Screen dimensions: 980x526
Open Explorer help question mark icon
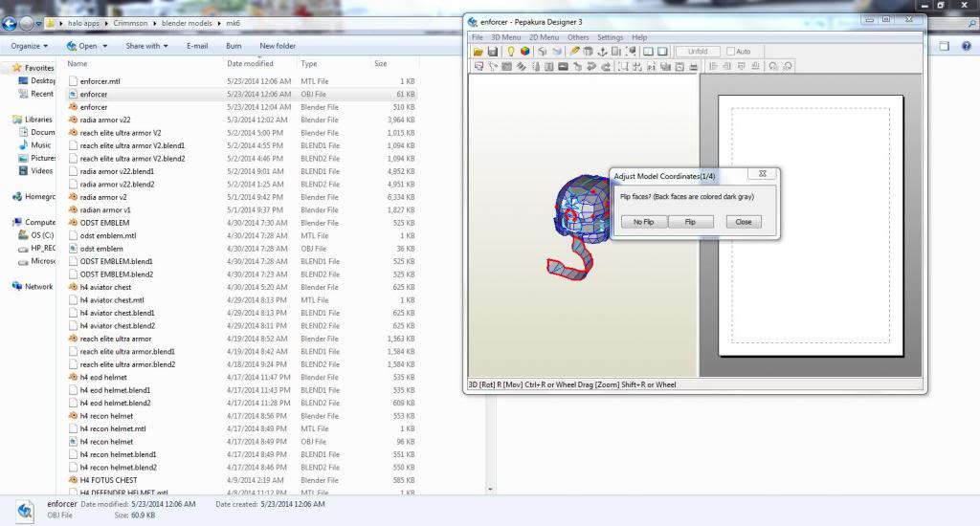tap(967, 46)
